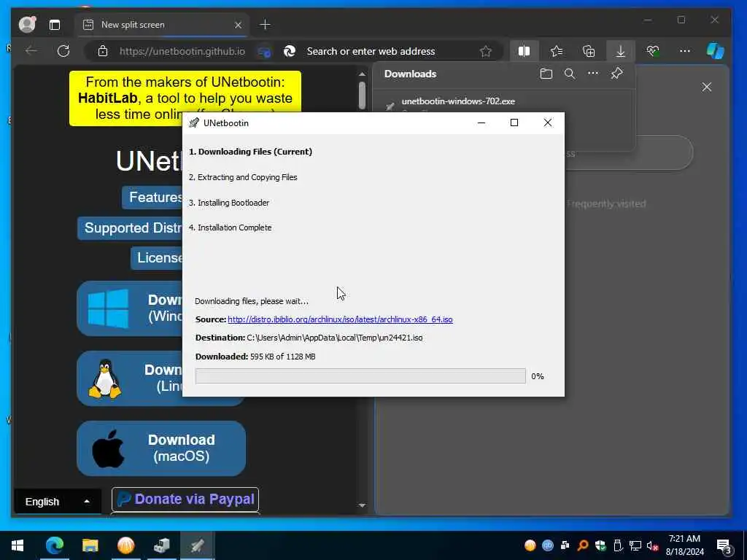
Task: Open the Collections panel
Action: point(589,51)
